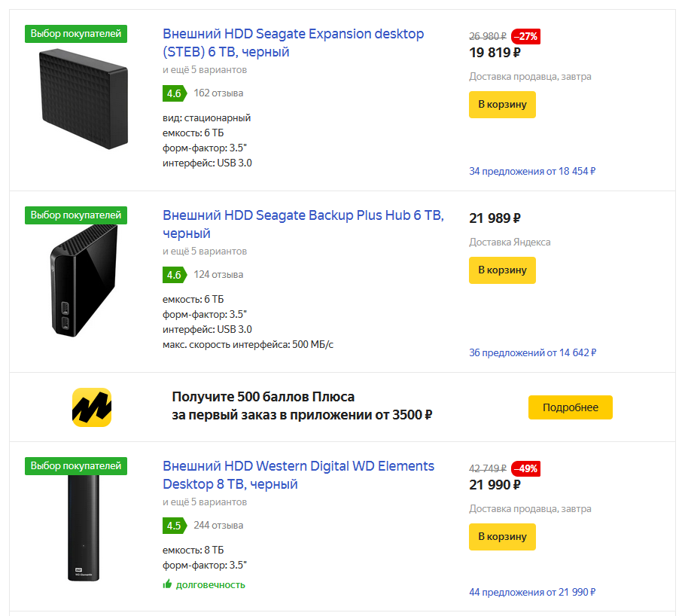The height and width of the screenshot is (616, 685).
Task: Click the -27% discount badge
Action: click(x=525, y=36)
